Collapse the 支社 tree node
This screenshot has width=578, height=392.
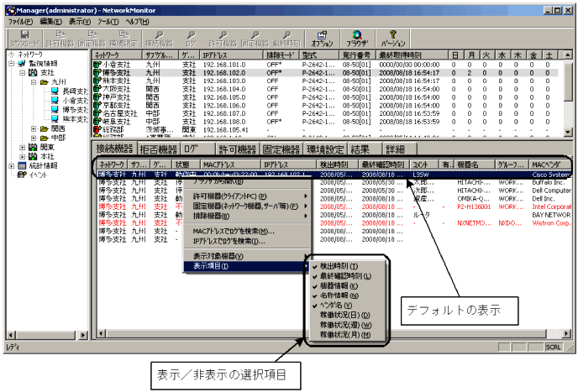23,72
